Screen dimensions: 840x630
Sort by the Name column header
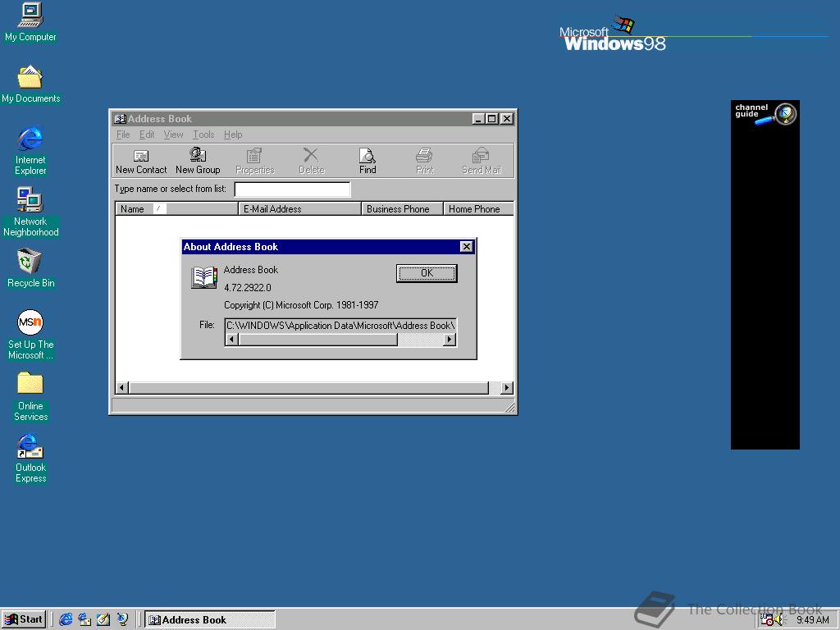(176, 209)
